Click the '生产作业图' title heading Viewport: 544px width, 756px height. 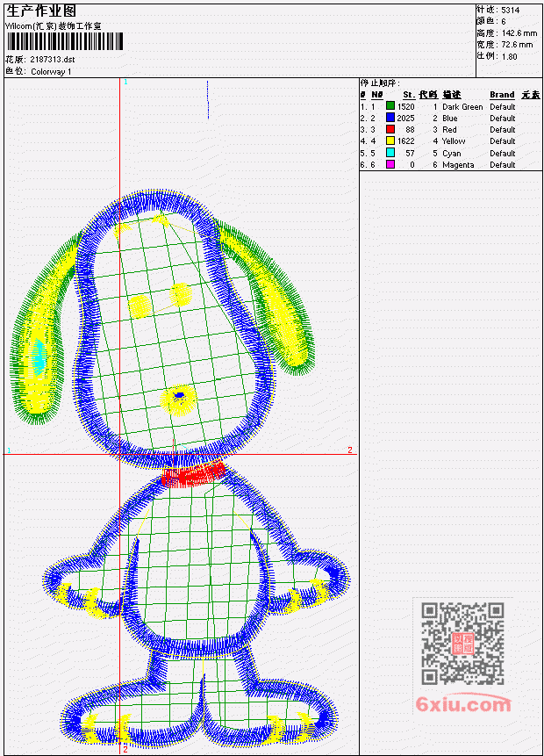(x=41, y=11)
